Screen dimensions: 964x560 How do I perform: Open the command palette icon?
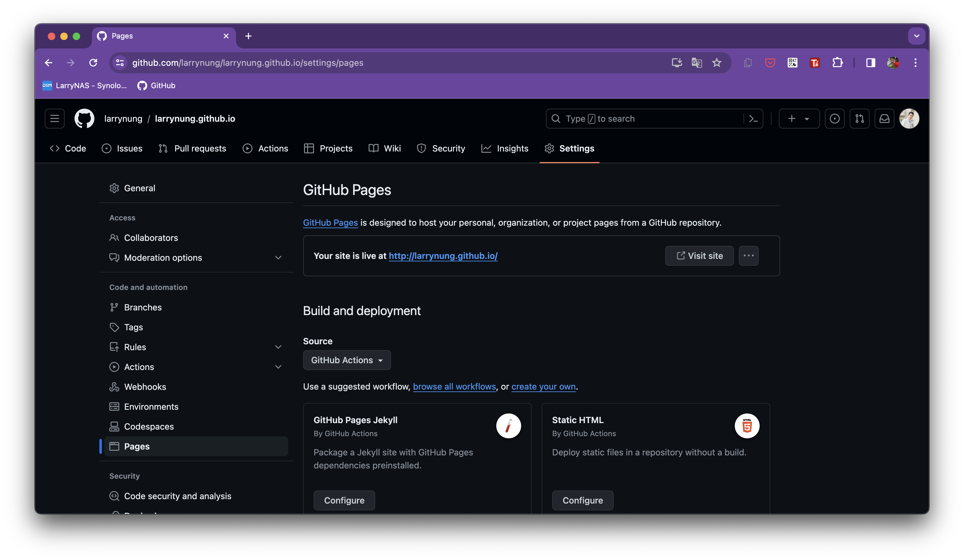click(753, 119)
